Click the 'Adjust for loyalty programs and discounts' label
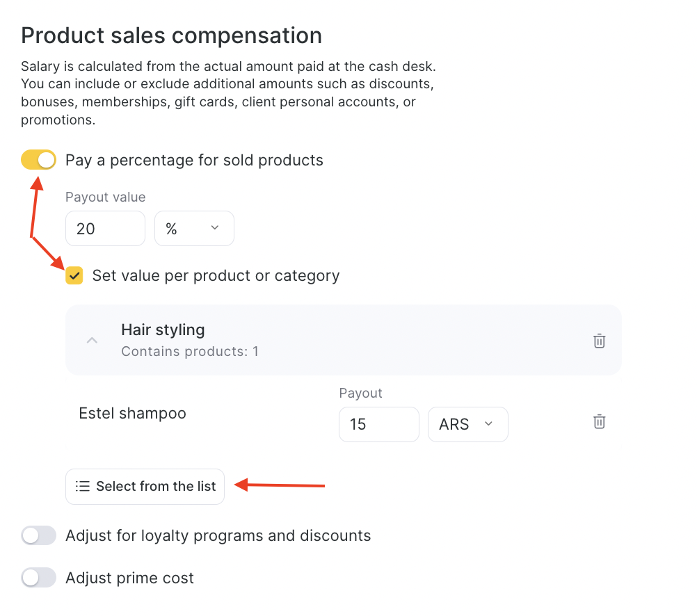 (x=218, y=536)
